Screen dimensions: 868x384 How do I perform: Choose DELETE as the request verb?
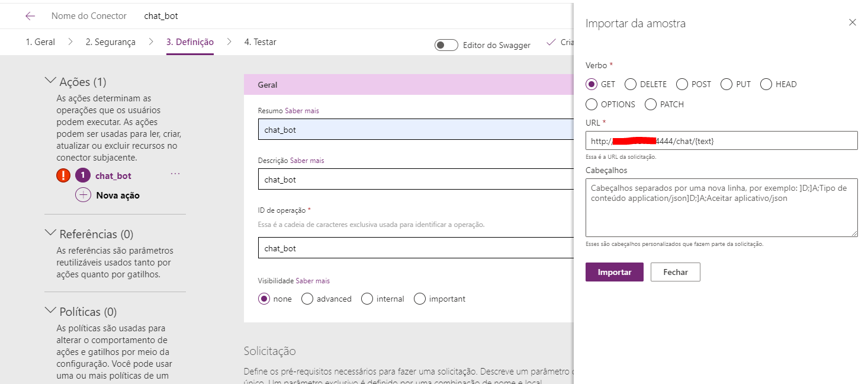click(630, 84)
